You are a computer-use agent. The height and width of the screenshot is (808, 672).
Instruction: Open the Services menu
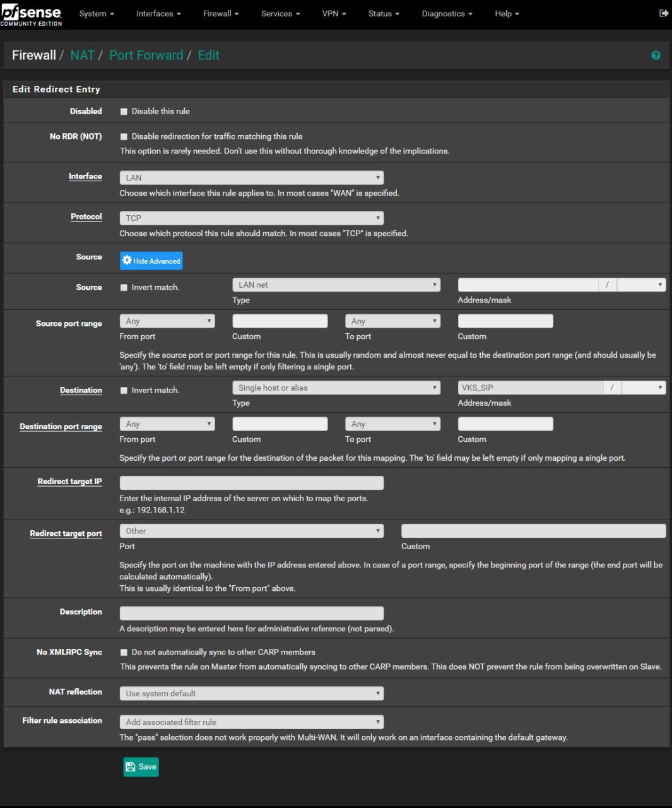pyautogui.click(x=281, y=14)
